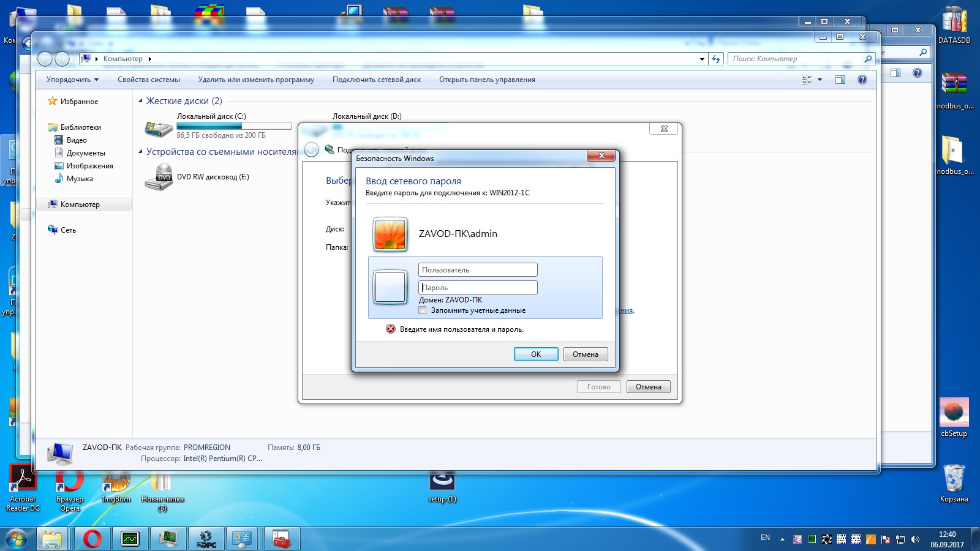Click the address bar refresh icon
This screenshot has width=980, height=551.
point(716,59)
